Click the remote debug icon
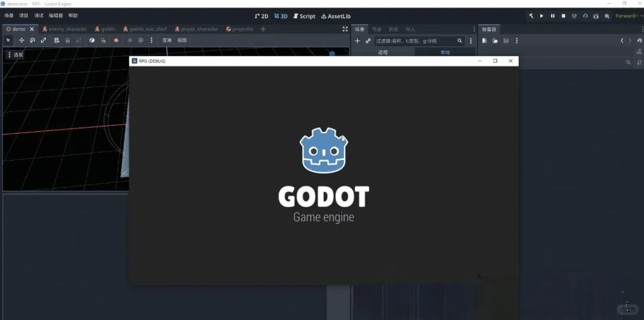The height and width of the screenshot is (320, 644). (574, 16)
